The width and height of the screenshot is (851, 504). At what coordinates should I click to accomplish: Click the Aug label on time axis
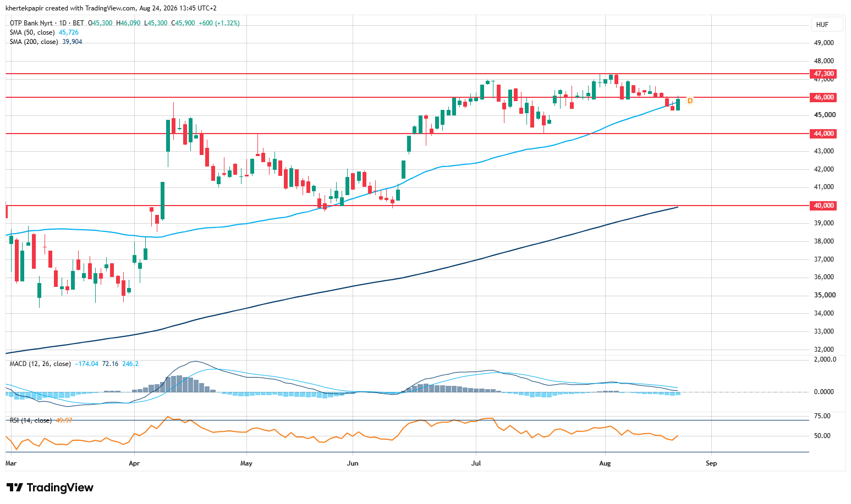click(x=605, y=463)
